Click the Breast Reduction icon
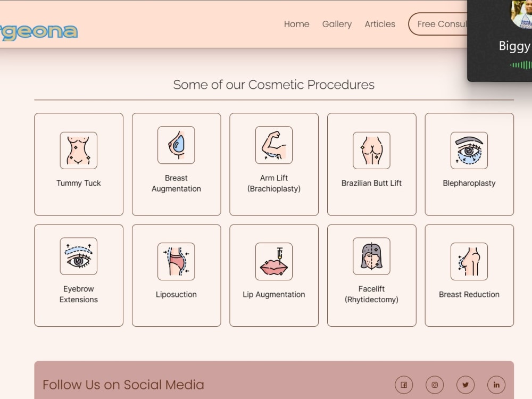This screenshot has width=532, height=399. tap(469, 261)
